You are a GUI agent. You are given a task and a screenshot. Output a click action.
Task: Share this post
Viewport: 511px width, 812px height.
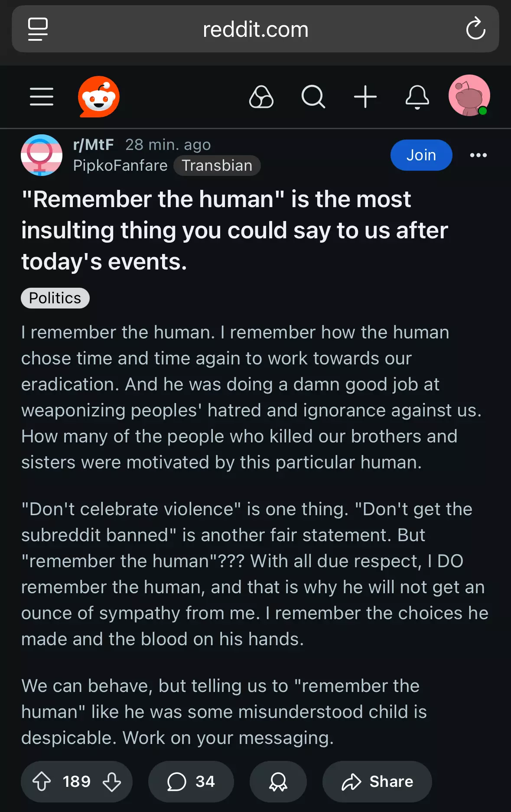[x=377, y=781]
